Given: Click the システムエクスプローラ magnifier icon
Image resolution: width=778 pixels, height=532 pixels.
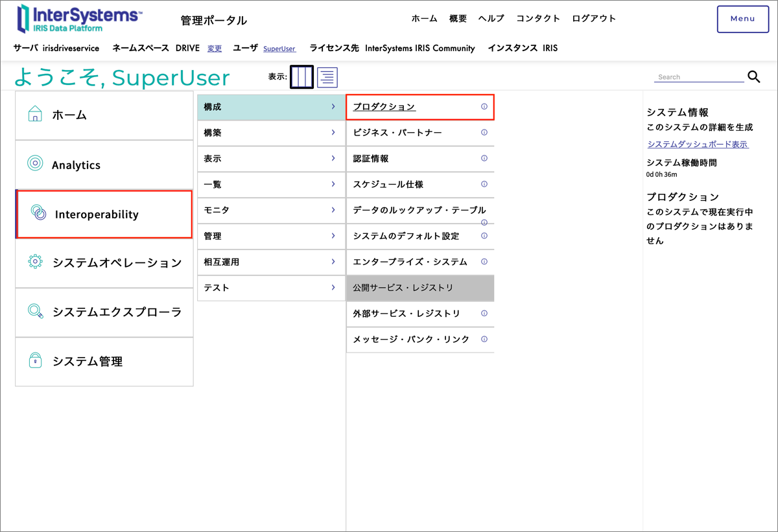Looking at the screenshot, I should pyautogui.click(x=35, y=311).
